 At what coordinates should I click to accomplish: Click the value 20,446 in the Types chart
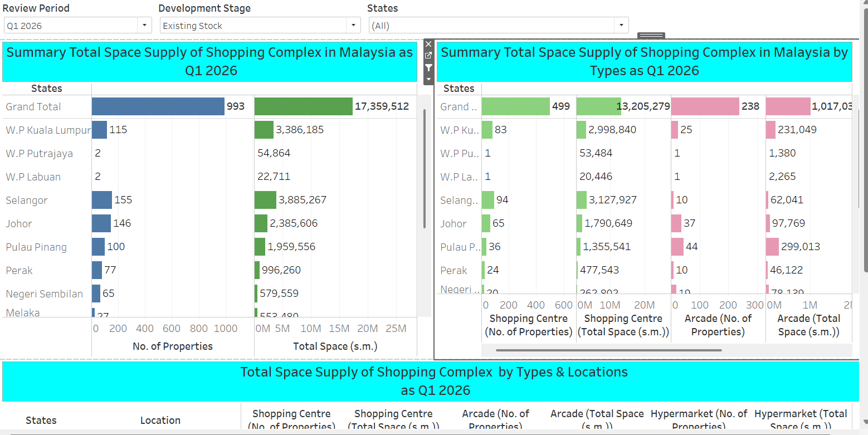pyautogui.click(x=596, y=177)
